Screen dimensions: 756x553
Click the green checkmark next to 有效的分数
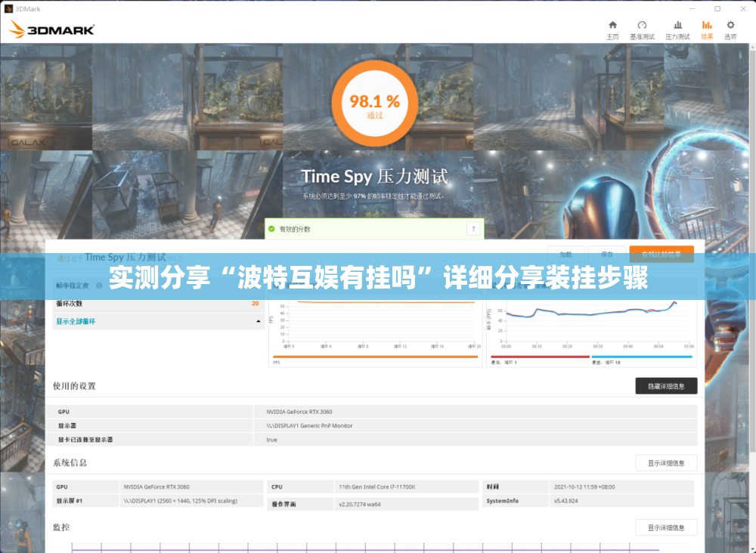click(271, 229)
